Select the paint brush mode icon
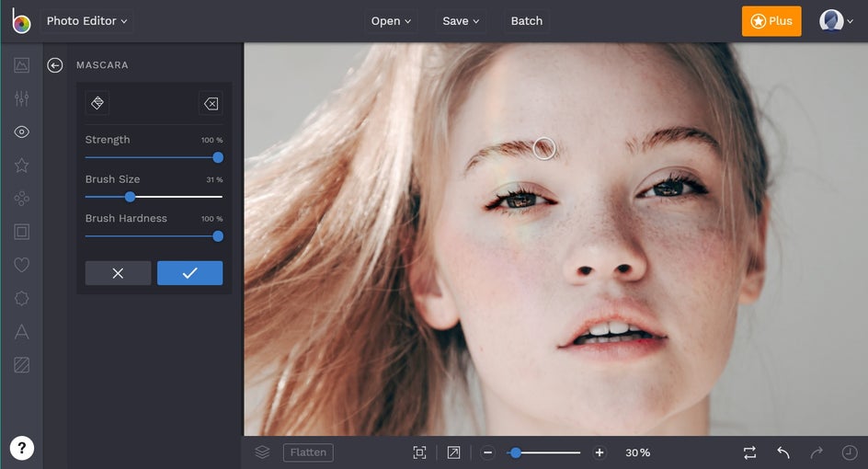The width and height of the screenshot is (868, 469). click(x=97, y=103)
